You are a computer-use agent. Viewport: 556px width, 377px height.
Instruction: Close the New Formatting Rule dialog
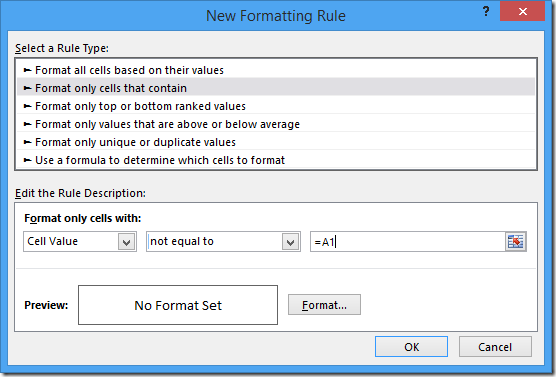coord(522,12)
